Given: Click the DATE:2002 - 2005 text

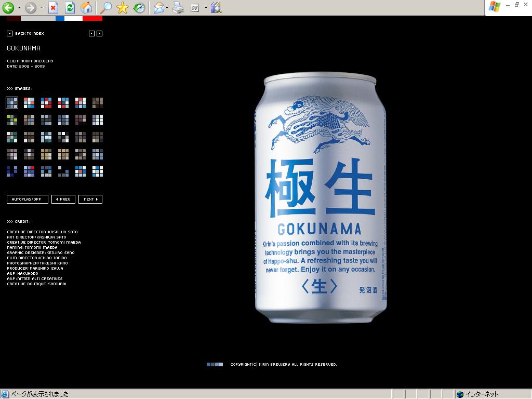Looking at the screenshot, I should 26,66.
